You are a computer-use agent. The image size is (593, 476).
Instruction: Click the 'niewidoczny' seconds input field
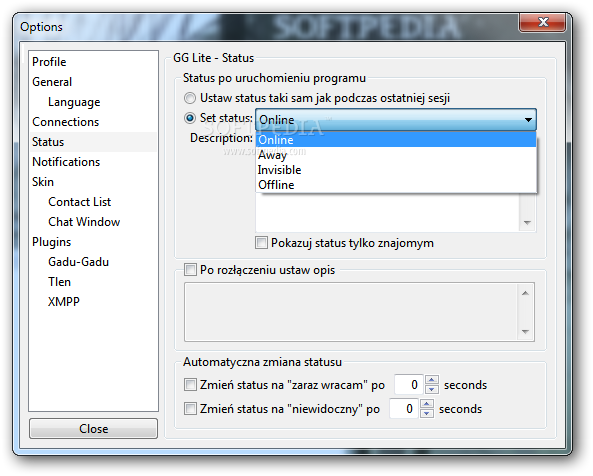click(404, 409)
